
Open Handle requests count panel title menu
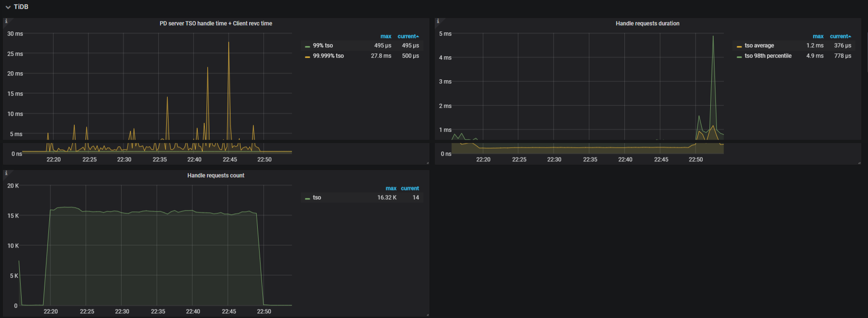click(x=215, y=175)
